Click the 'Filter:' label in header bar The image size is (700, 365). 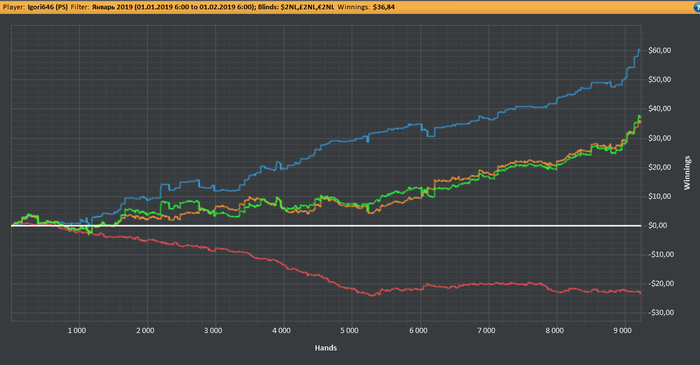[80, 7]
